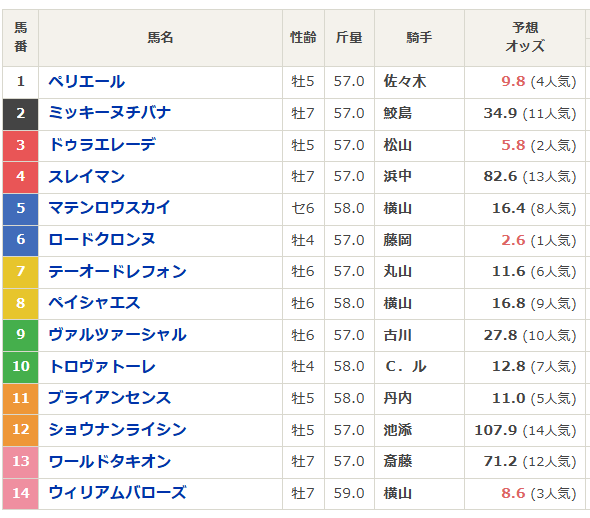Open マテンロウスカイ horse page
This screenshot has width=590, height=518.
coord(109,208)
